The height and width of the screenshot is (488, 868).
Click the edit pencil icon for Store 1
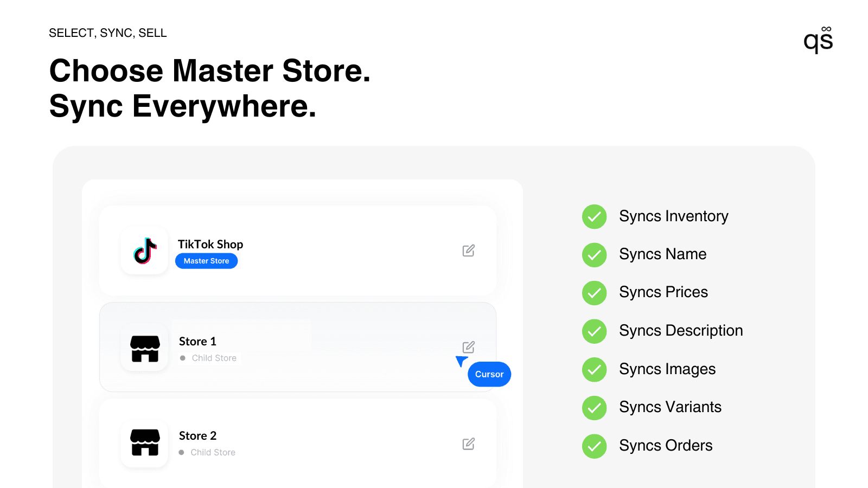[x=468, y=346]
